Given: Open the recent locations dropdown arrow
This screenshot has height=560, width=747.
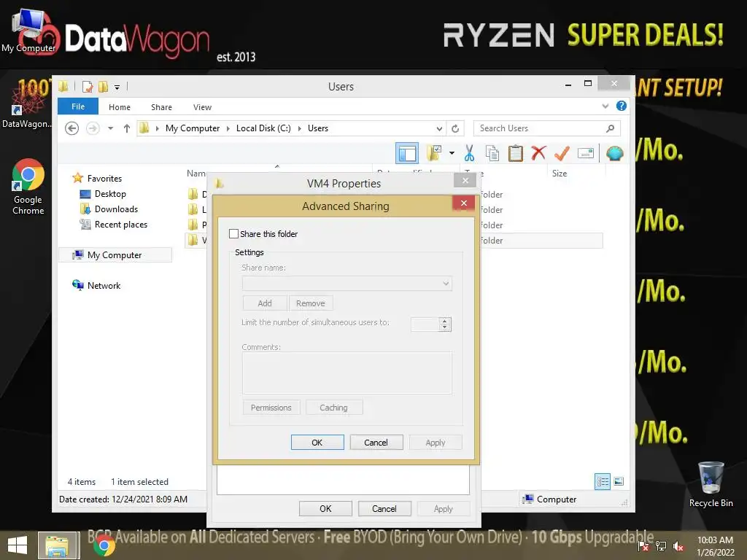Looking at the screenshot, I should click(111, 128).
